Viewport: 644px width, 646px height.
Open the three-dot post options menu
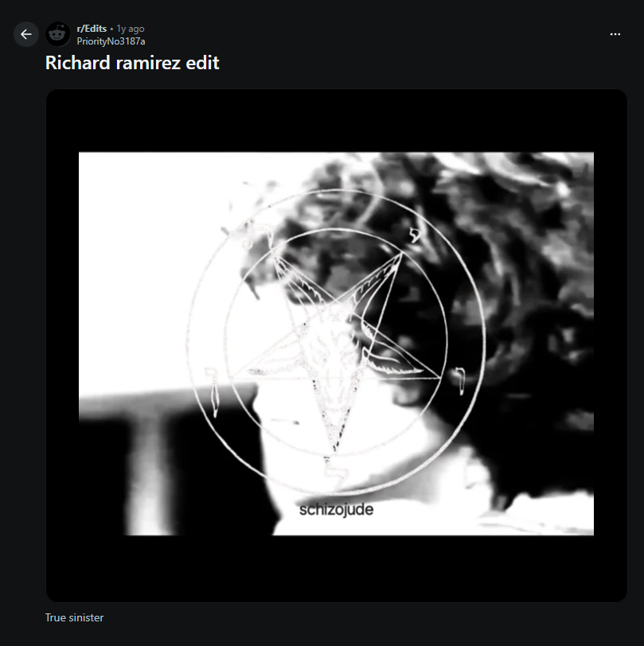[615, 34]
